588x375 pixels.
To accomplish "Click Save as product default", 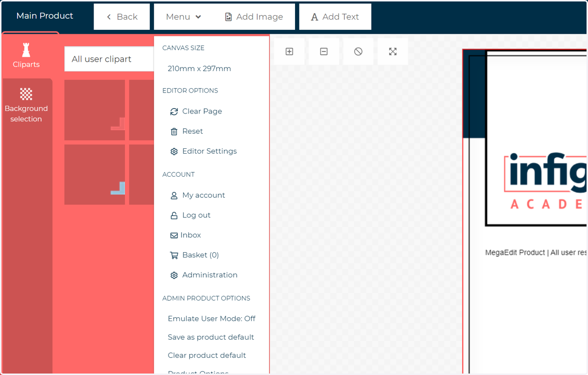I will [211, 337].
